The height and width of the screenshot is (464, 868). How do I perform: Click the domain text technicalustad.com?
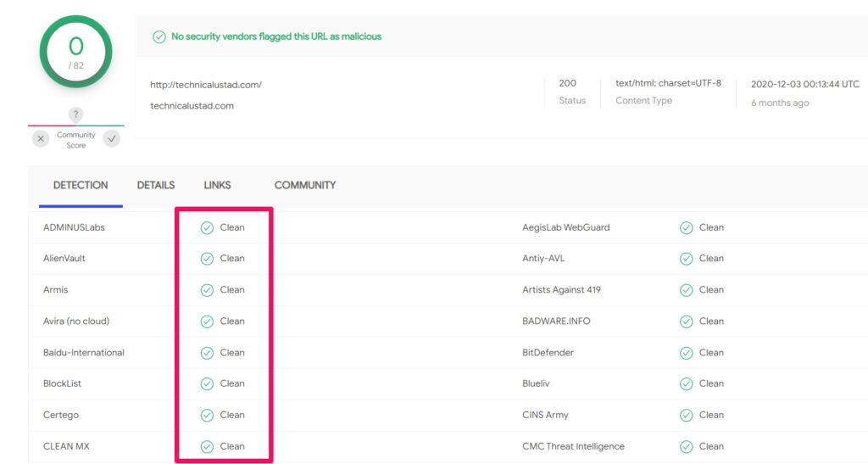click(192, 106)
